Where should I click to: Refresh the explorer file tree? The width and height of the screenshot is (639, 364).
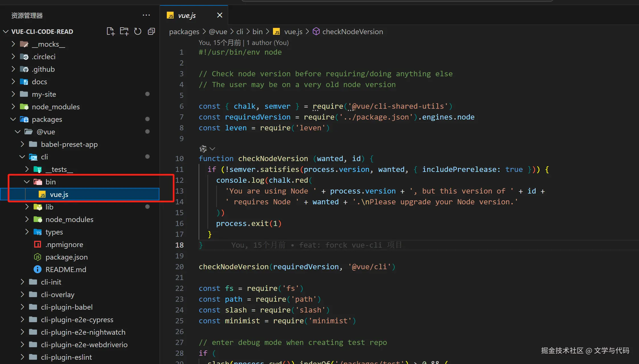point(138,31)
